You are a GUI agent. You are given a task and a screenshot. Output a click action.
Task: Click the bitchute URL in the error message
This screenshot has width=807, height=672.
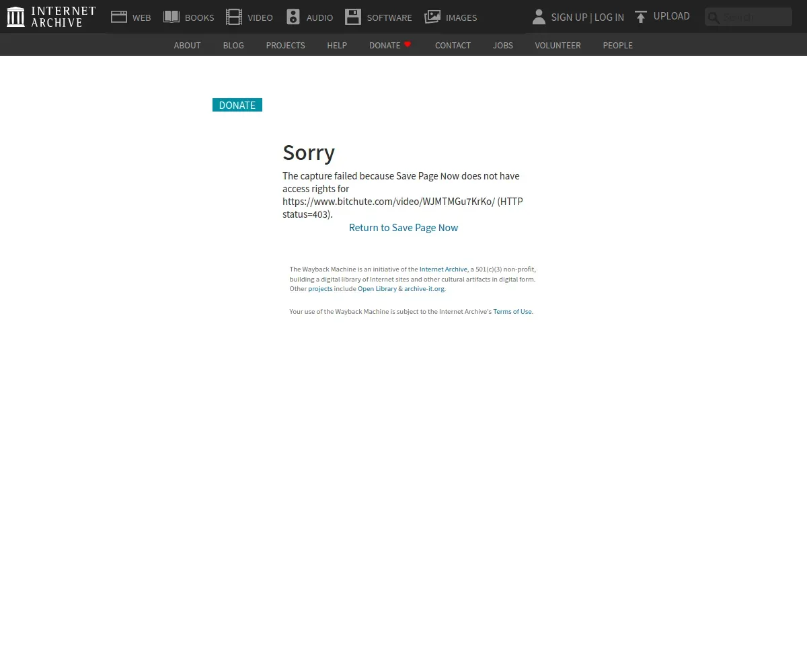[389, 202]
